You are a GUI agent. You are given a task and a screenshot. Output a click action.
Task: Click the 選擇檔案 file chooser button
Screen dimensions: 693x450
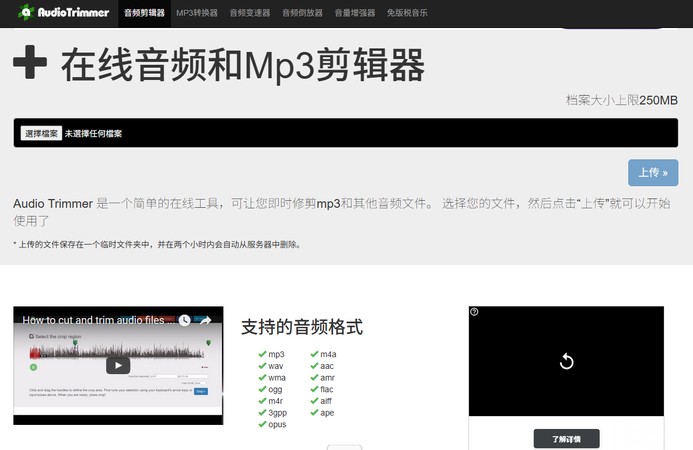(x=41, y=133)
